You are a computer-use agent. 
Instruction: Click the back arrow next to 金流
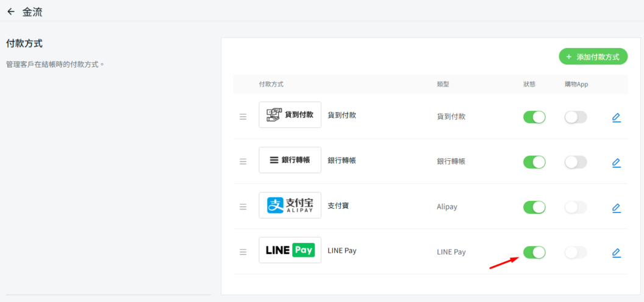tap(11, 12)
